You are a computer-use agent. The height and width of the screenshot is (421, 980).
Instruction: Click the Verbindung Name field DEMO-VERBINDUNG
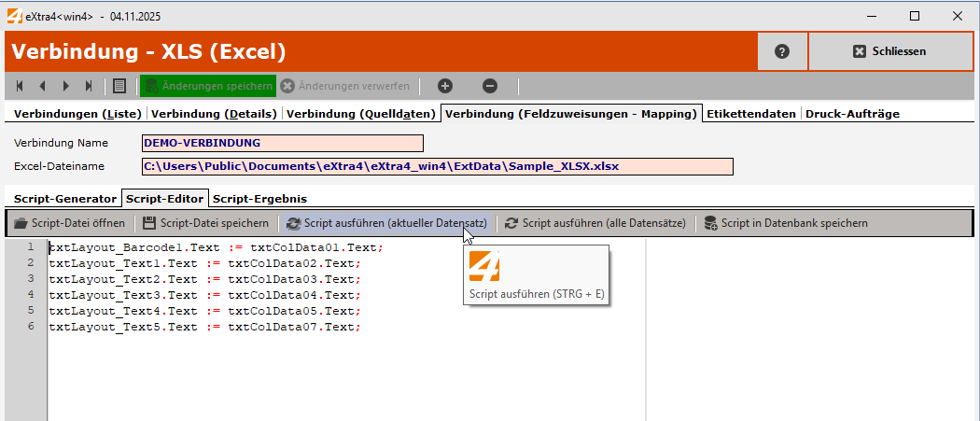click(x=283, y=143)
